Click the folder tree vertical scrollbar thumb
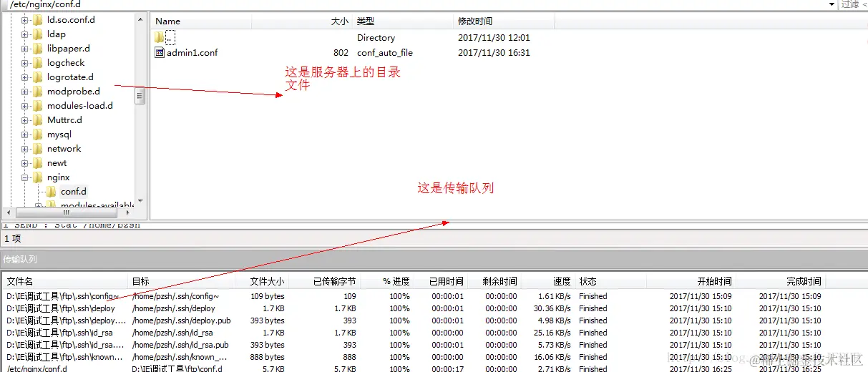This screenshot has height=372, width=868. [140, 94]
